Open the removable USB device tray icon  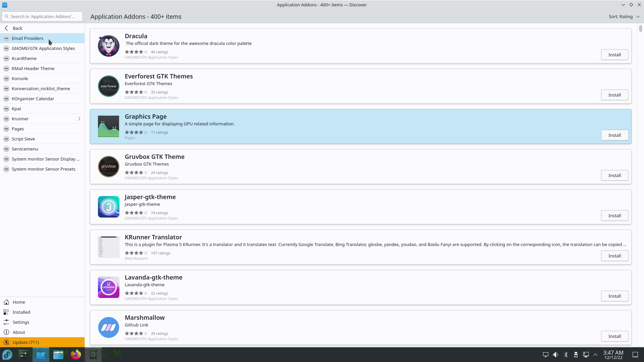(576, 355)
